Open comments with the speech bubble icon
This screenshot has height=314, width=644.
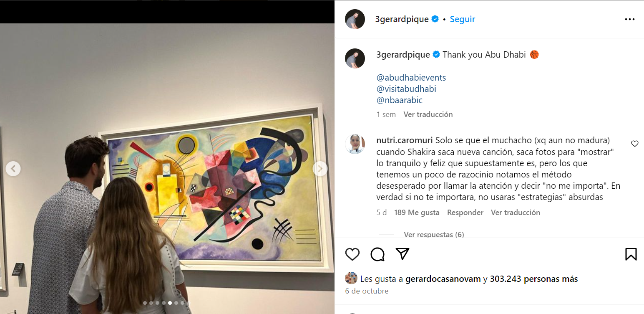click(x=377, y=254)
